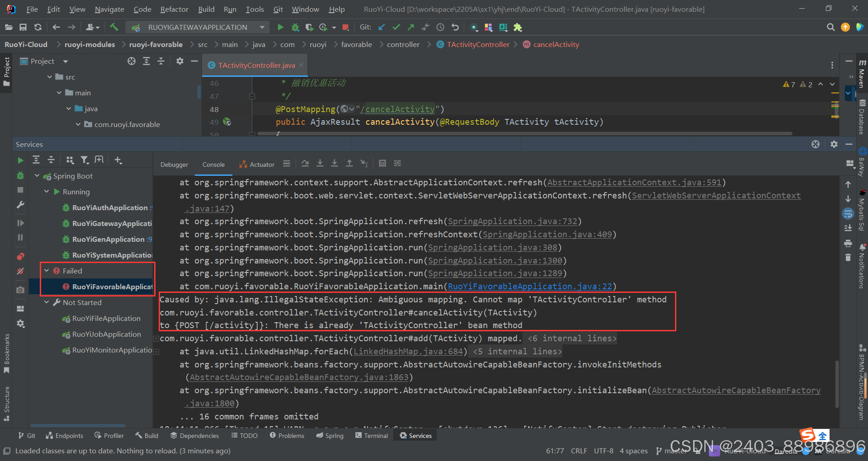The width and height of the screenshot is (868, 461).
Task: Navigate back with the left arrow
Action: (56, 27)
